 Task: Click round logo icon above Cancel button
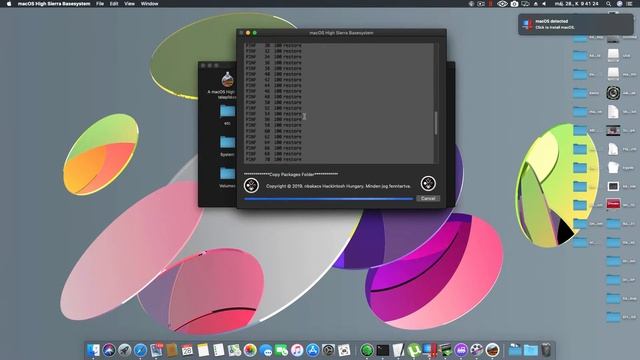click(x=428, y=184)
